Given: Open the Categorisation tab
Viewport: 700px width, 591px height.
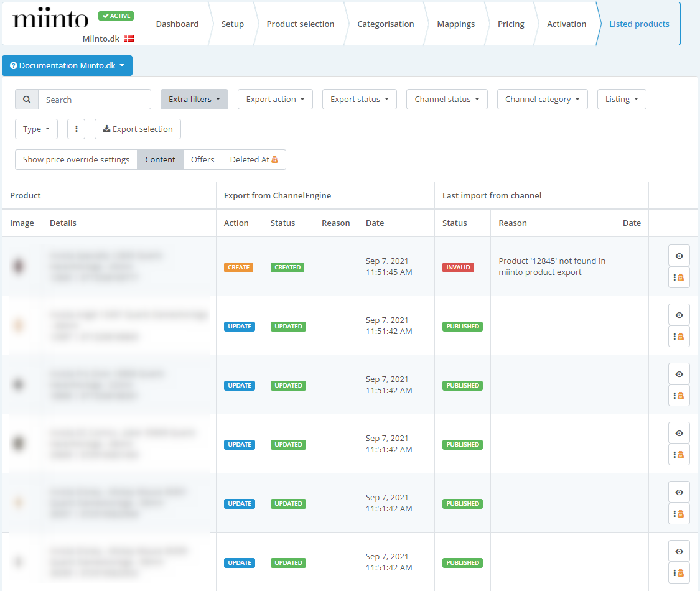Looking at the screenshot, I should click(x=386, y=24).
